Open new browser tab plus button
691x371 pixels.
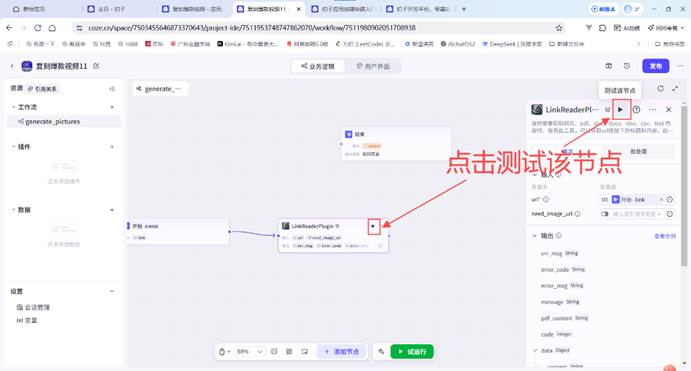click(464, 9)
